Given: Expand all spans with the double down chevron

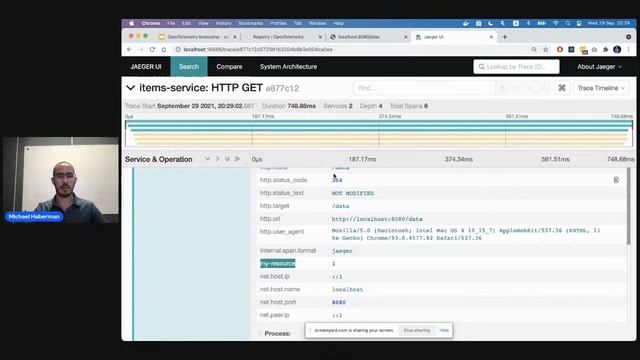Looking at the screenshot, I should click(227, 159).
